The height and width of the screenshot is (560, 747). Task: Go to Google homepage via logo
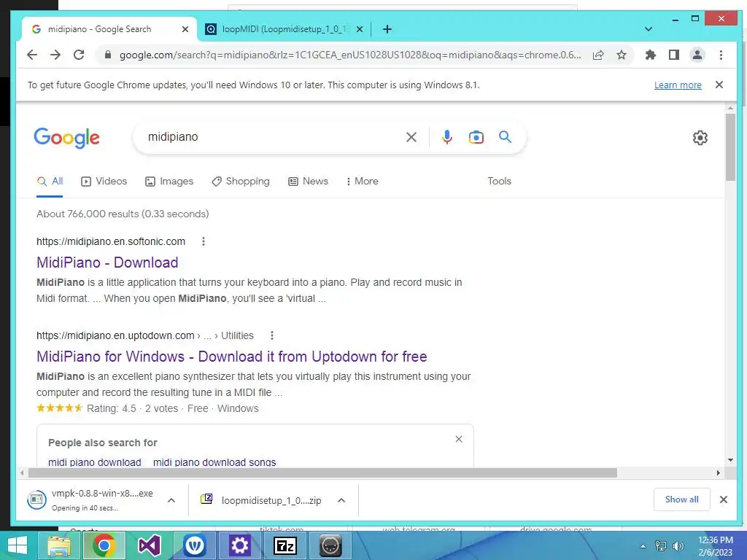click(66, 138)
